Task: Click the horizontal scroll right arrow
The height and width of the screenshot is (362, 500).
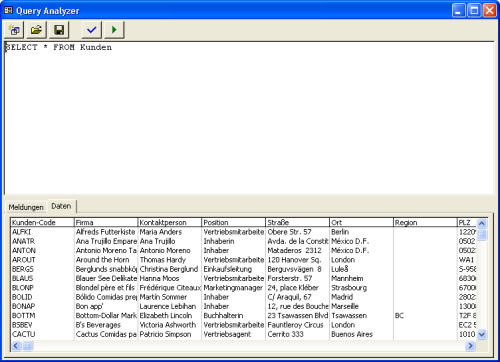Action: point(470,346)
